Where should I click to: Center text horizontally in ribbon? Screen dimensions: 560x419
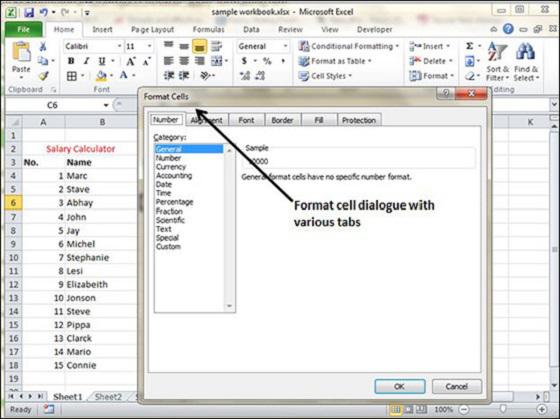point(184,61)
